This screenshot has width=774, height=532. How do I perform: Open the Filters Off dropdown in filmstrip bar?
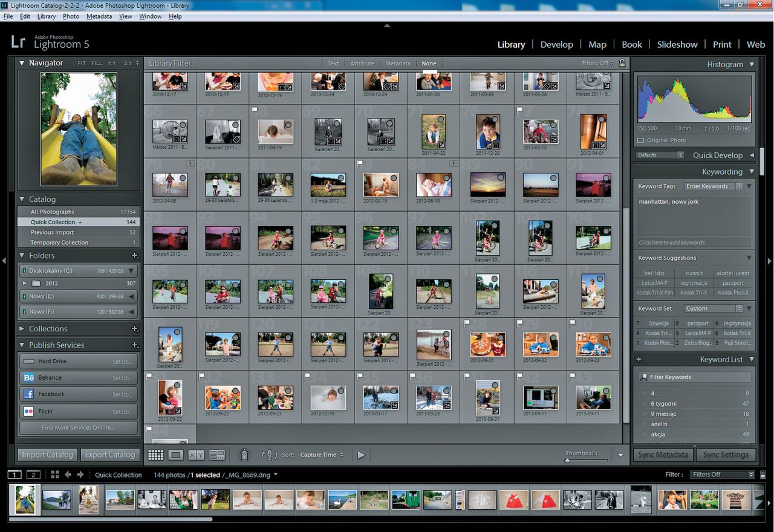[723, 475]
